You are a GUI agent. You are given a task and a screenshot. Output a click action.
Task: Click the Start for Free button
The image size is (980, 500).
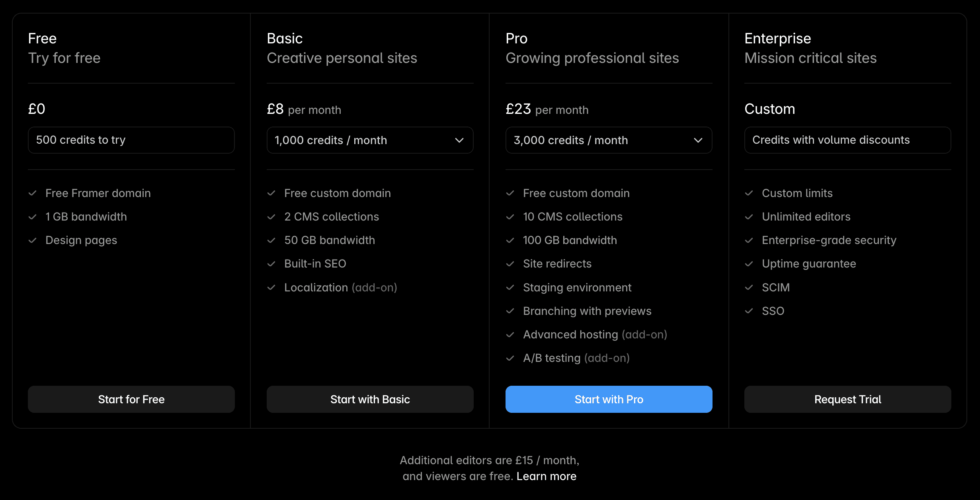tap(131, 399)
